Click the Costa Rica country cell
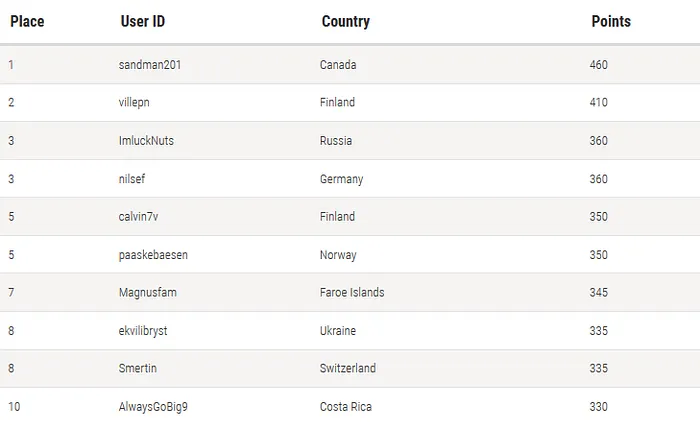This screenshot has width=700, height=425. [346, 407]
